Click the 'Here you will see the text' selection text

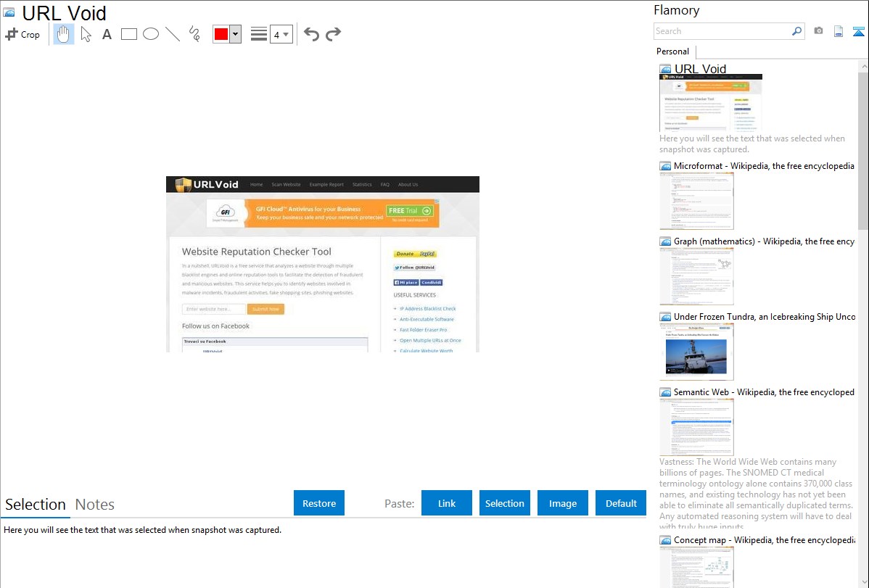[142, 531]
